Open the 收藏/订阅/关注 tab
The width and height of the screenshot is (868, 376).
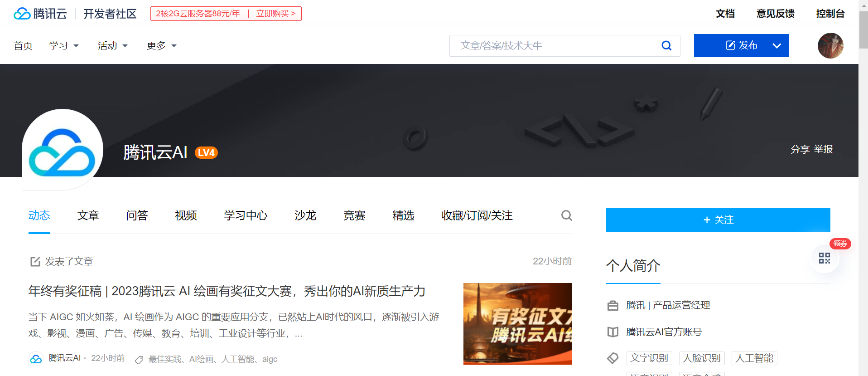(477, 215)
